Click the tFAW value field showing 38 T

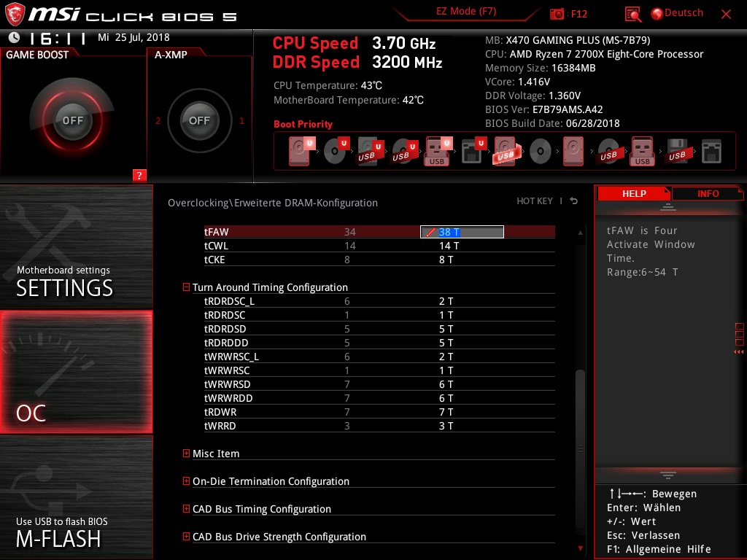tap(462, 232)
